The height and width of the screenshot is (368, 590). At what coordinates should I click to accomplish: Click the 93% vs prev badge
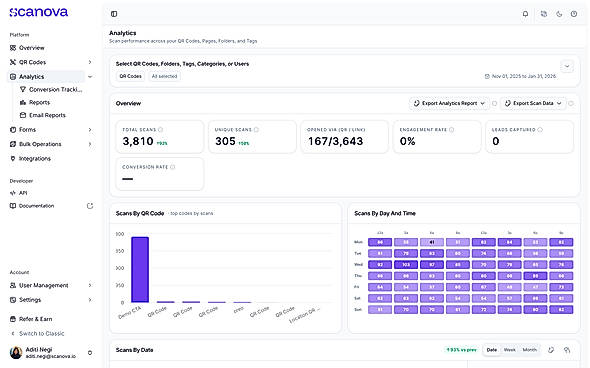(461, 350)
